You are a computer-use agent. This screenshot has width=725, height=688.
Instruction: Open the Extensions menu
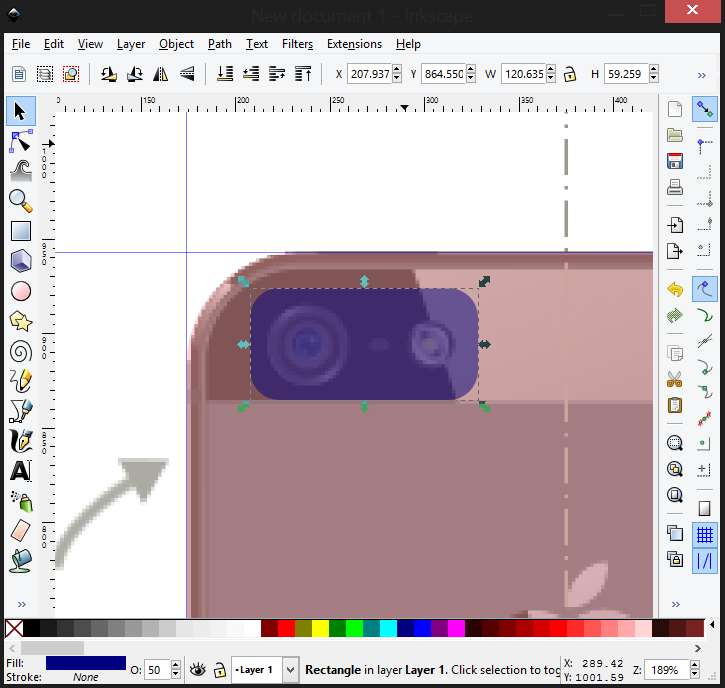[x=354, y=44]
